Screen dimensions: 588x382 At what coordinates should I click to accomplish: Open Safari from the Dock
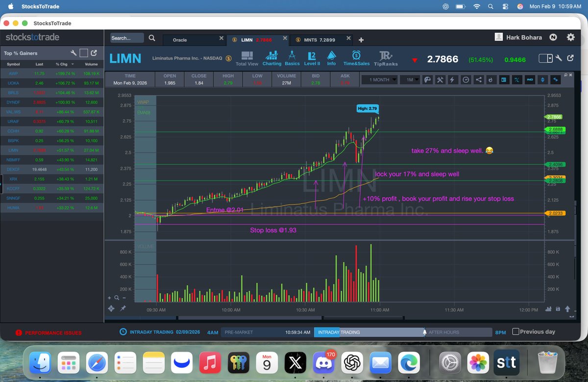(97, 363)
